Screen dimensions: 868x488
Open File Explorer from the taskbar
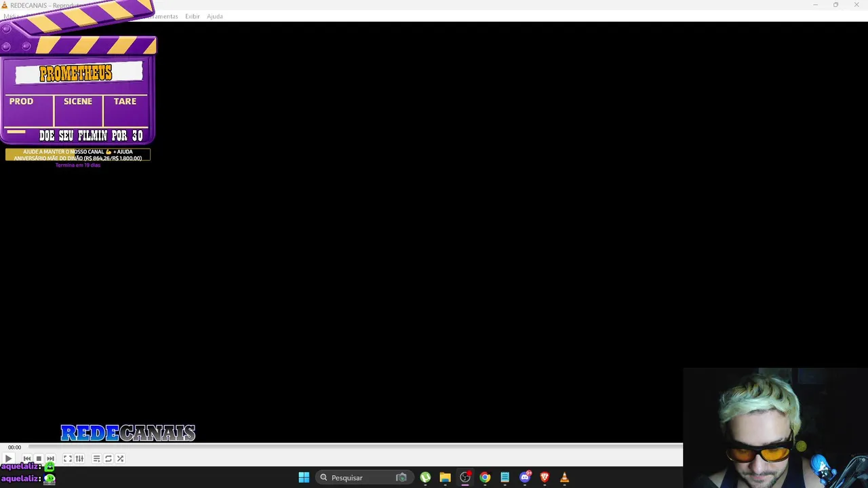point(445,478)
